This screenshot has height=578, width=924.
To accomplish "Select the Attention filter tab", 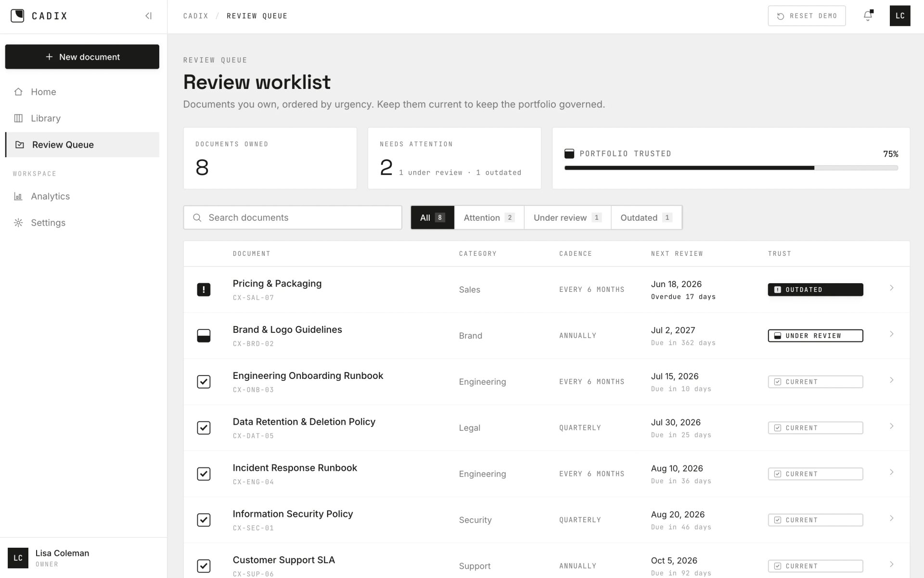I will (489, 218).
